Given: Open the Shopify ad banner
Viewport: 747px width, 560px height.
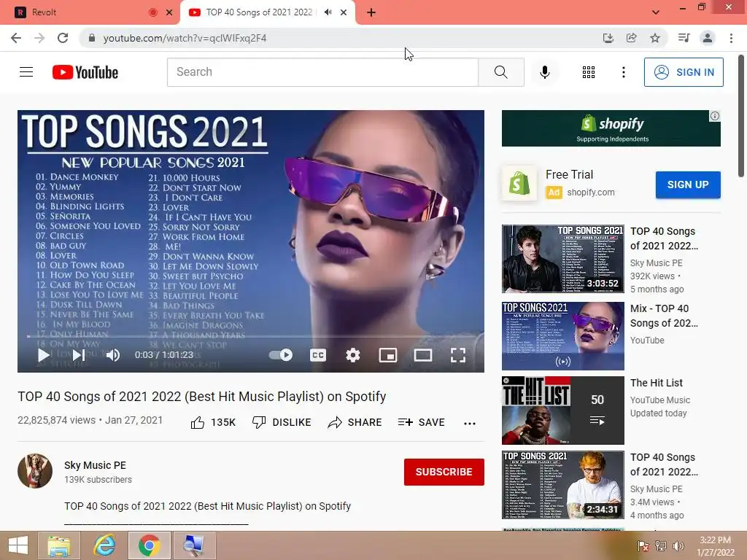Looking at the screenshot, I should (x=611, y=128).
